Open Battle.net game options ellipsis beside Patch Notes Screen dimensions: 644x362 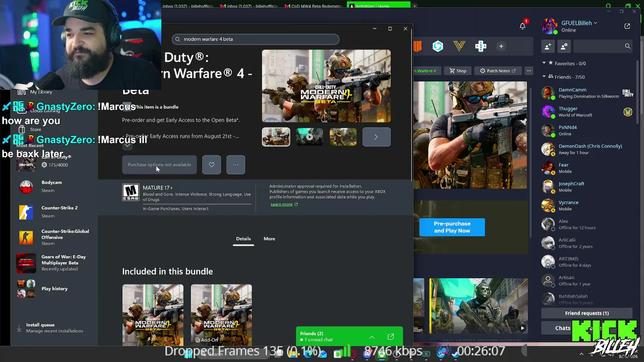[528, 71]
